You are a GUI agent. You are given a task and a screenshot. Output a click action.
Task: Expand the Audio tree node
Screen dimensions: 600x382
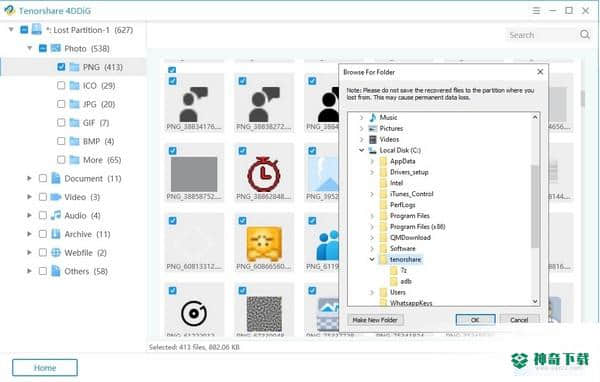pyautogui.click(x=29, y=215)
